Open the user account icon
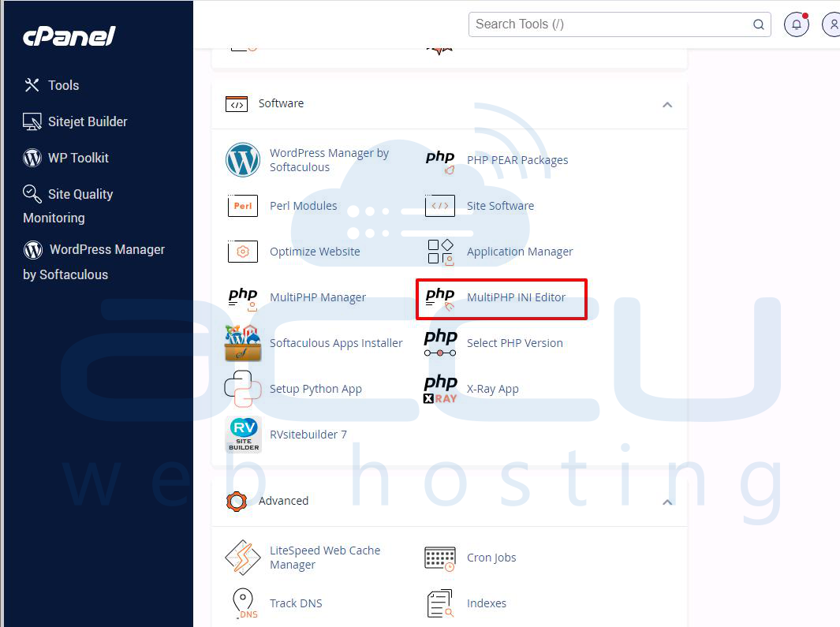The width and height of the screenshot is (840, 627). pyautogui.click(x=832, y=24)
